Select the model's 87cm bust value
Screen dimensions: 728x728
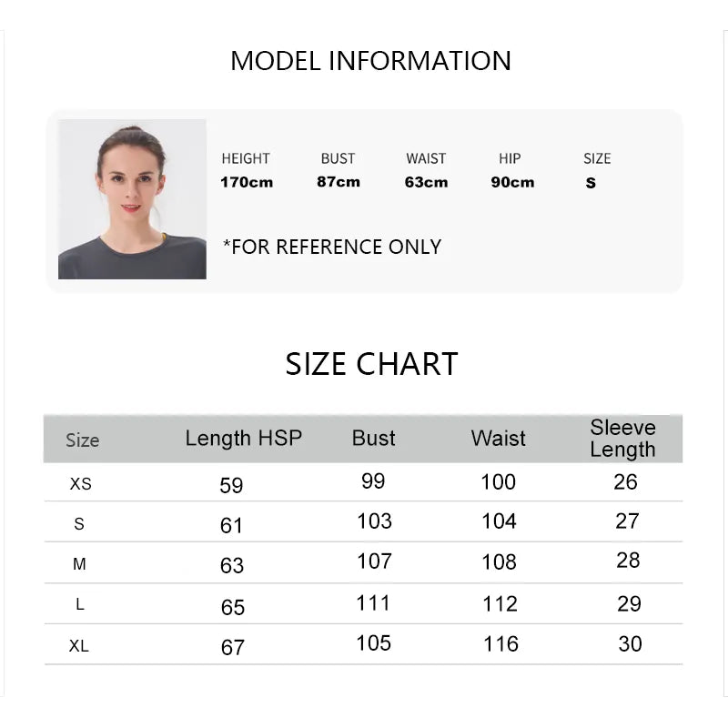tap(339, 182)
